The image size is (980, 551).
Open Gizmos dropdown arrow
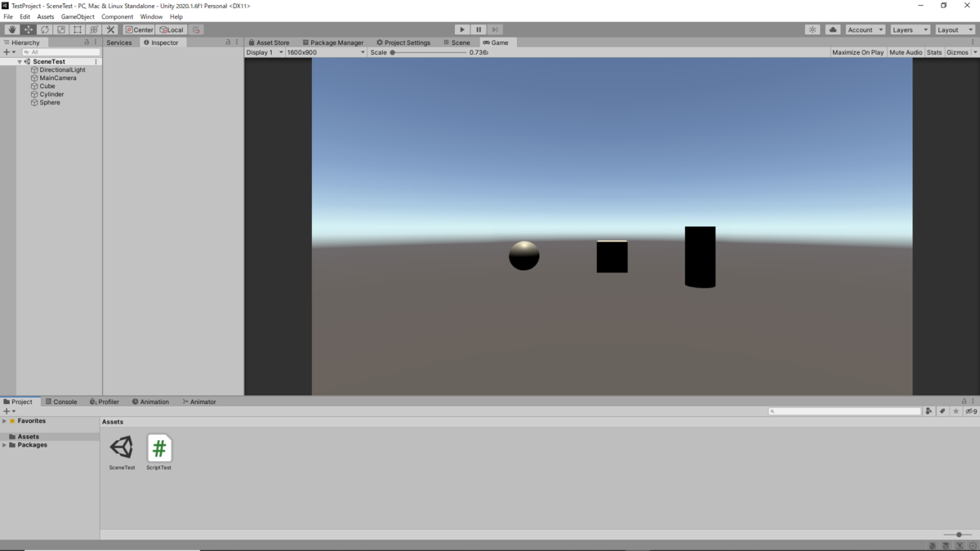pyautogui.click(x=974, y=52)
